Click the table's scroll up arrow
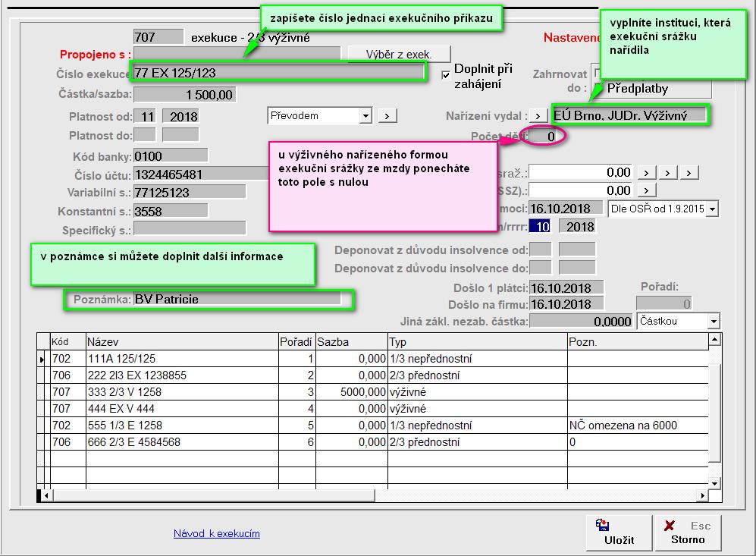 click(714, 340)
